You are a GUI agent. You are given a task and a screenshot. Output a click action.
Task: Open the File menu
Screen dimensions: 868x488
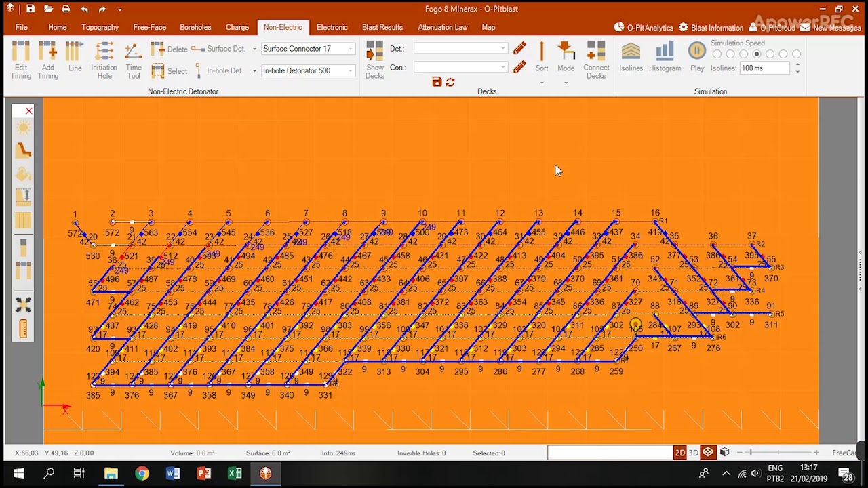pyautogui.click(x=22, y=27)
